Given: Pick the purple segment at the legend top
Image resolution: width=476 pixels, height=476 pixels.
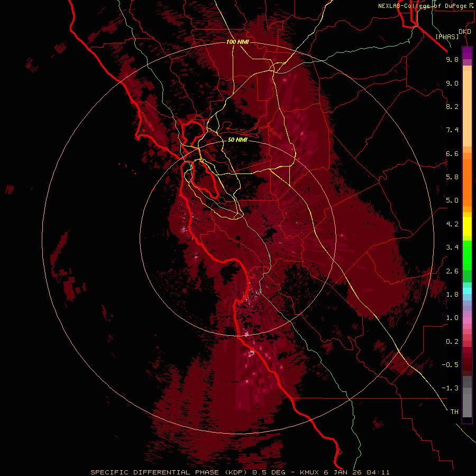Looking at the screenshot, I should pyautogui.click(x=467, y=53).
